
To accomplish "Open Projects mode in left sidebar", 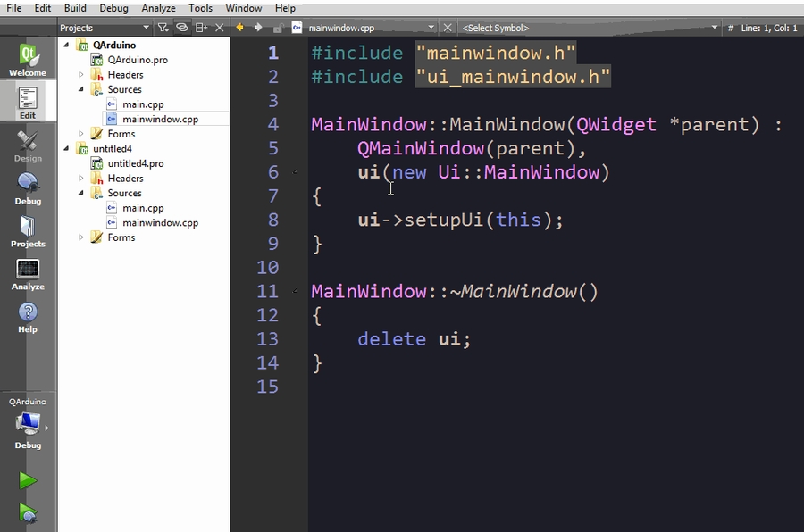I will tap(28, 231).
